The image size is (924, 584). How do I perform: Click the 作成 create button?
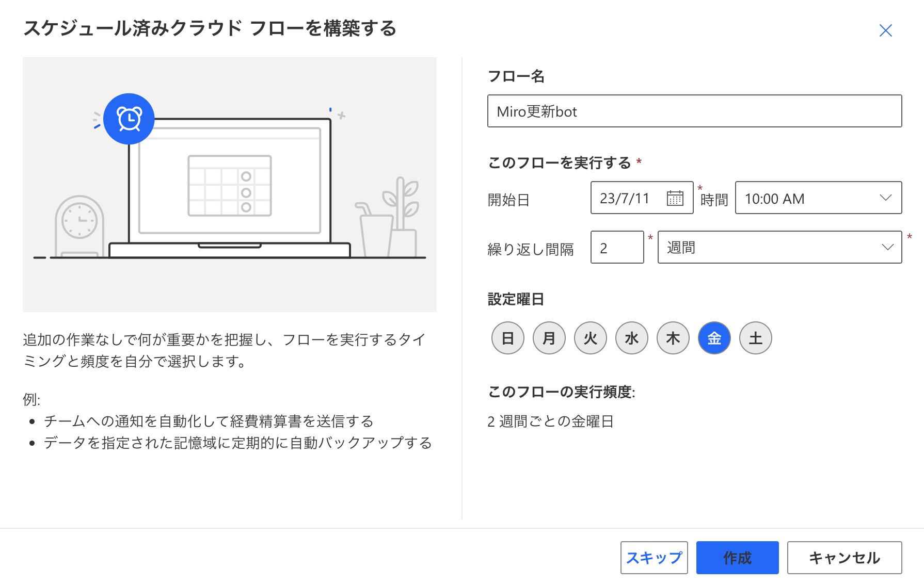click(737, 558)
